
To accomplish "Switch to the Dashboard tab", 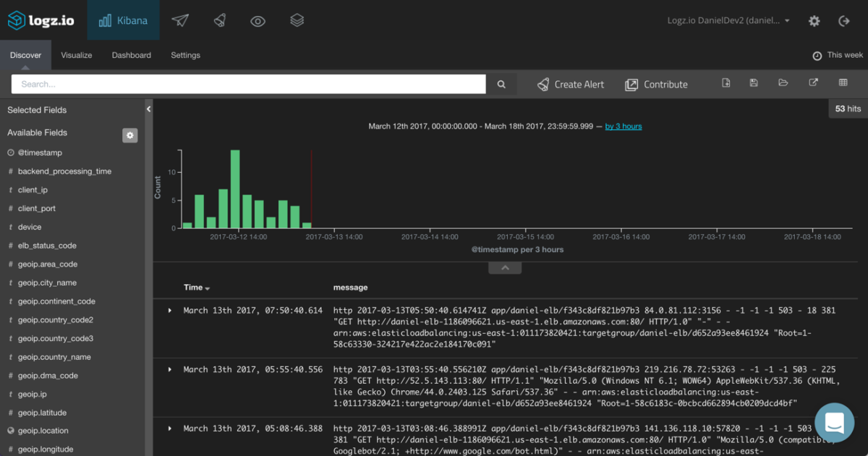I will (x=132, y=55).
